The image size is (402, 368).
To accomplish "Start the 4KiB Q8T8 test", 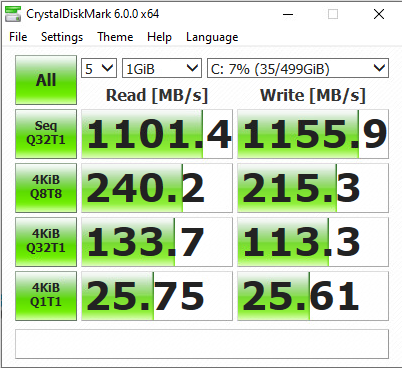I will (x=46, y=188).
